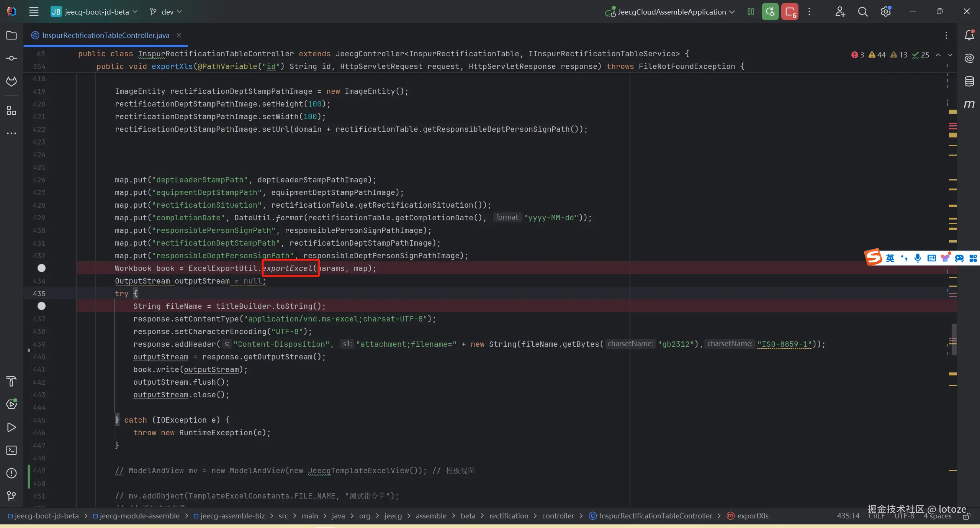
Task: Toggle breakpoint on the exportExcel line
Action: click(x=41, y=268)
